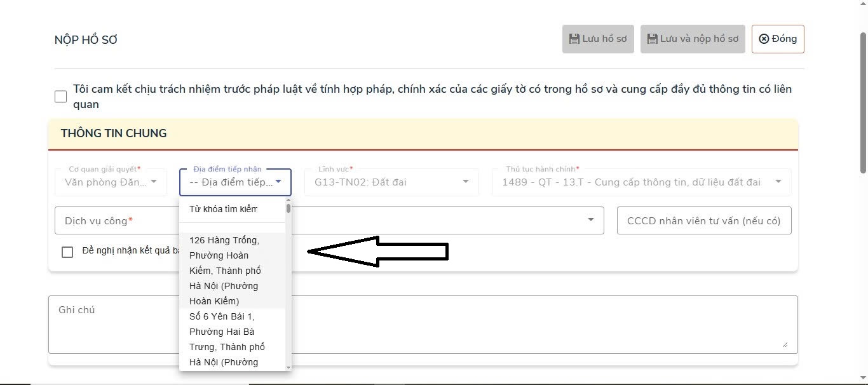Screen dimensions: 868x385
Task: Click the Đóng button
Action: (x=778, y=39)
